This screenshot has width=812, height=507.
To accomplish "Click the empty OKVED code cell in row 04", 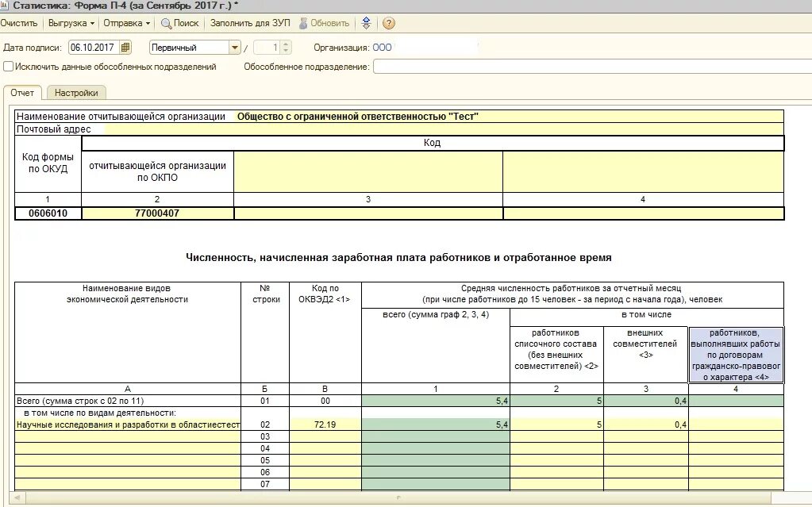I will coord(325,448).
